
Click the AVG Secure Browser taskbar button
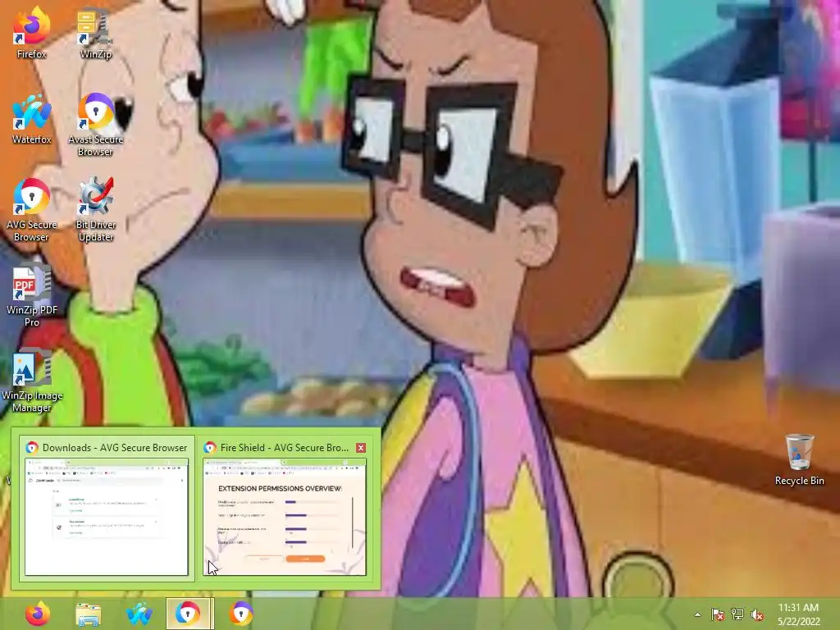point(189,614)
